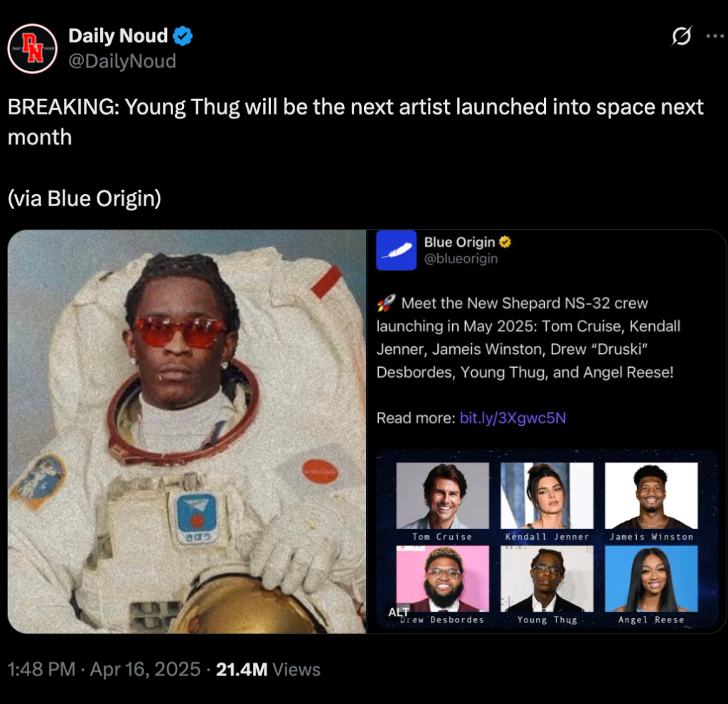Image resolution: width=728 pixels, height=704 pixels.
Task: Click the 1:48 PM Apr 16, 2025 timestamp
Action: coord(104,669)
